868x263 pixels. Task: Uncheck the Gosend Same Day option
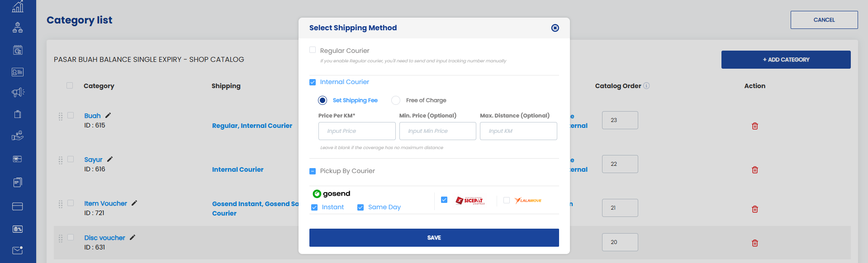(x=360, y=207)
